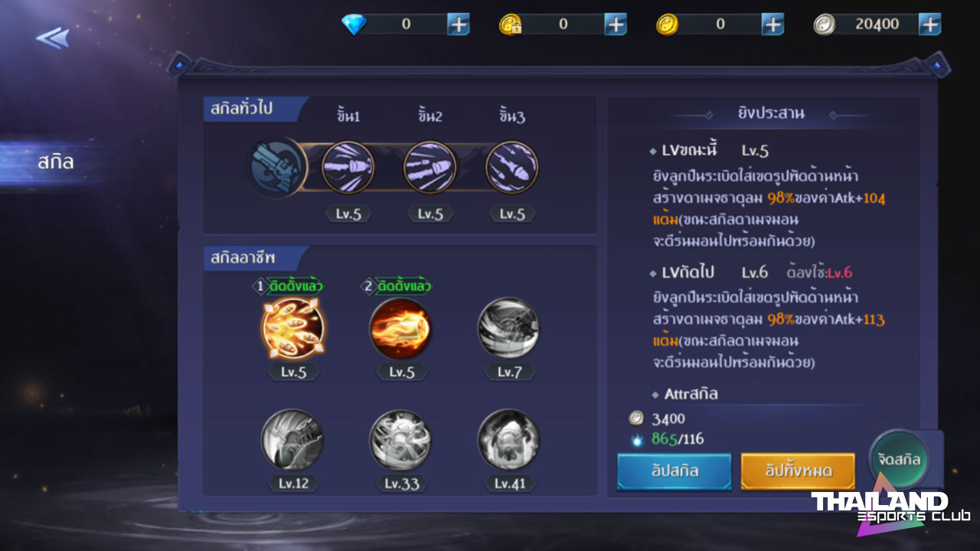980x551 pixels.
Task: Add diamonds with the plus button
Action: pos(459,24)
